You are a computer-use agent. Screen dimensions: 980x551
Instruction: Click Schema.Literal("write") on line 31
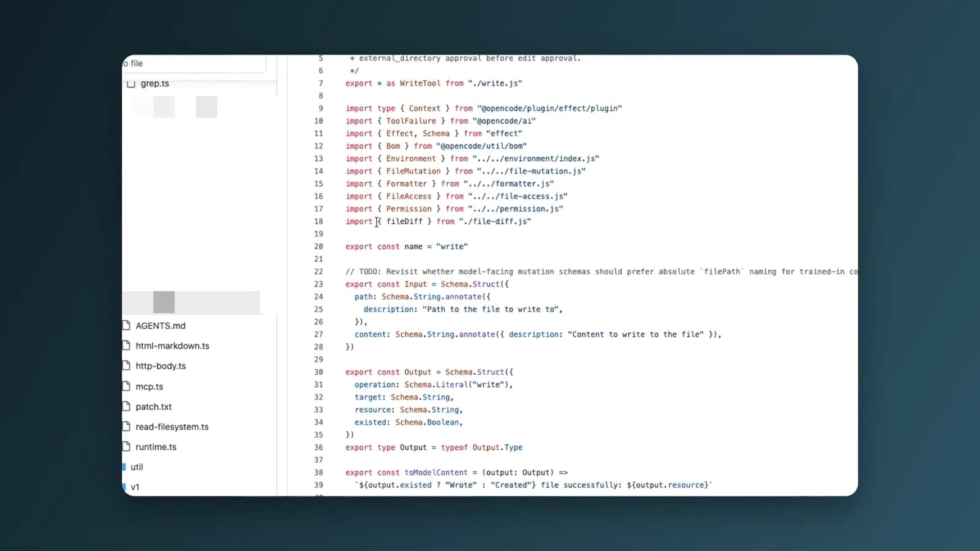pos(456,384)
